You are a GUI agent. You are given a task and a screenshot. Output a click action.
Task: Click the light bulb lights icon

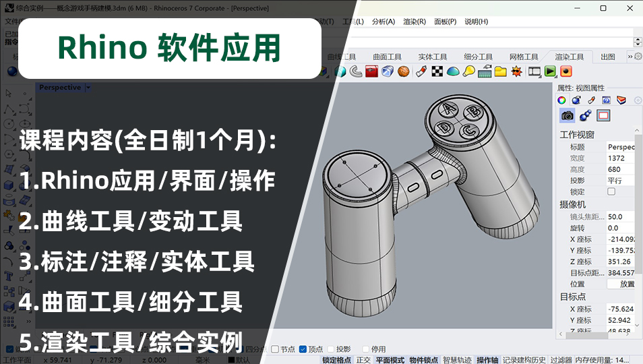coord(468,71)
